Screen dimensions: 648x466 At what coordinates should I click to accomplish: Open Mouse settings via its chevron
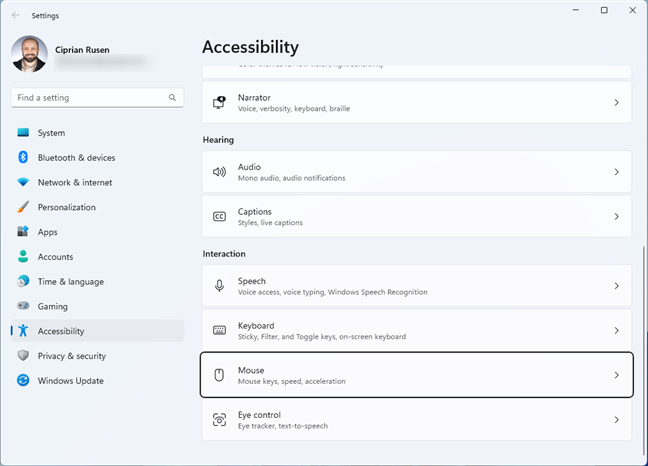click(617, 375)
